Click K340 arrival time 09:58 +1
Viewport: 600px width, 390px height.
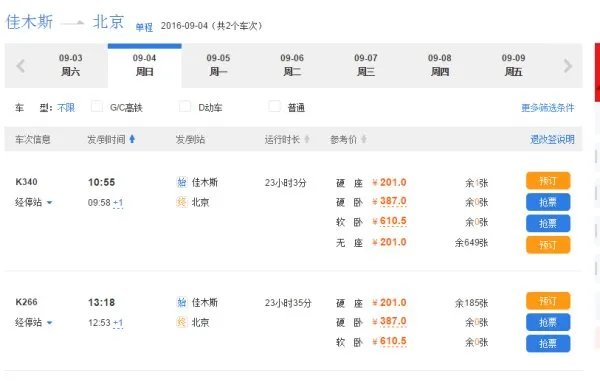106,202
